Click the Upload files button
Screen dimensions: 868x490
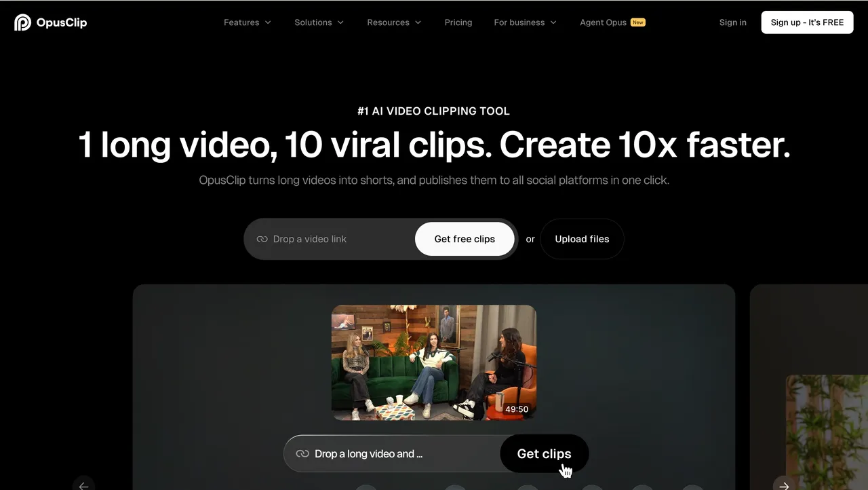click(582, 239)
